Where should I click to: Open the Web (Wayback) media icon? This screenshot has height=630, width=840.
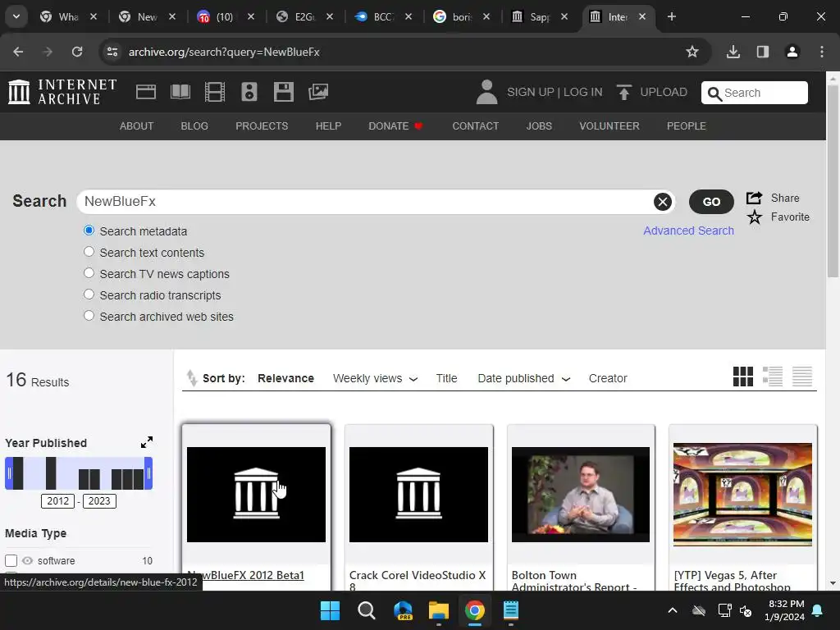[x=146, y=92]
